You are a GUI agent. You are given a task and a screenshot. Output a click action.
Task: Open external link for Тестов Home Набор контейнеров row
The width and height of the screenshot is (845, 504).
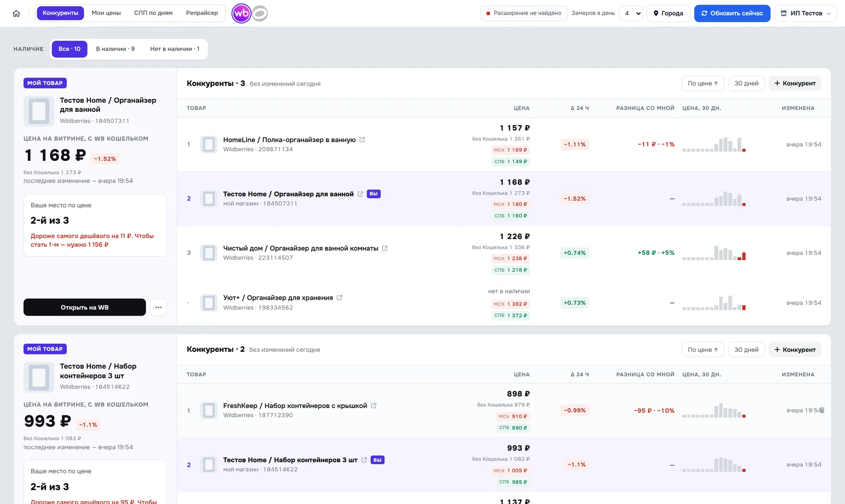[364, 460]
